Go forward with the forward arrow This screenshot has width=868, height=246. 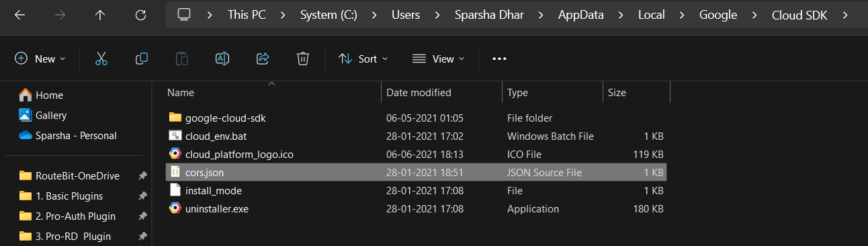[60, 14]
